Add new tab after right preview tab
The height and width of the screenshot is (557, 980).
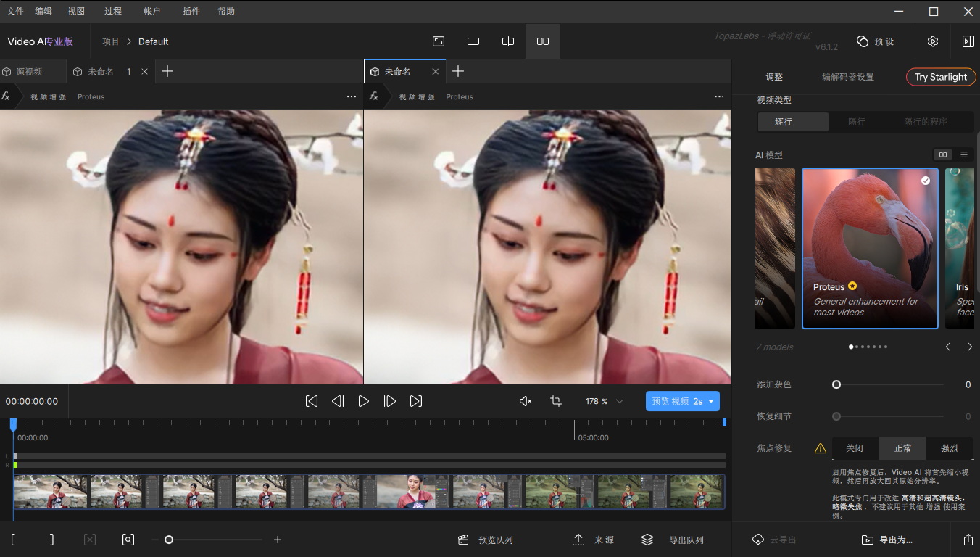click(x=458, y=71)
